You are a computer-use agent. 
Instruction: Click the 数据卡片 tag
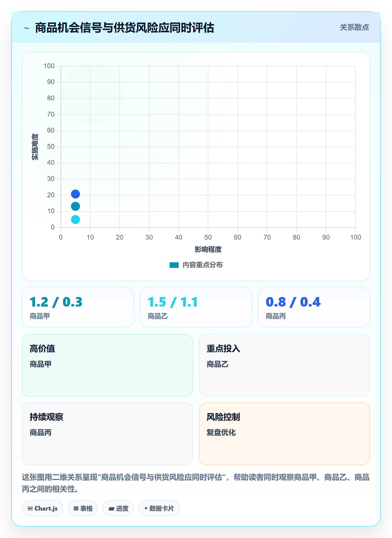[159, 508]
